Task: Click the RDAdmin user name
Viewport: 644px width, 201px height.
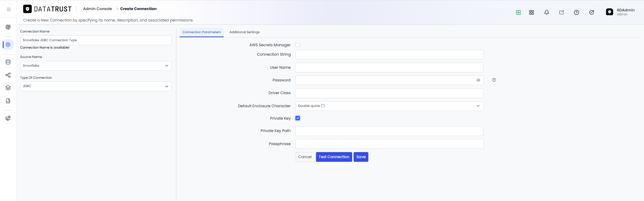Action: click(x=626, y=10)
